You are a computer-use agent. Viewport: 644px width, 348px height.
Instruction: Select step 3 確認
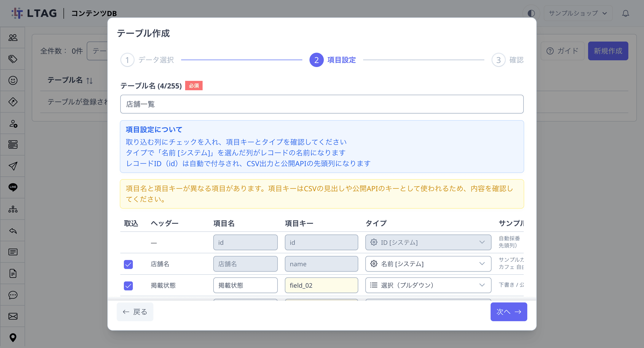[x=507, y=60]
